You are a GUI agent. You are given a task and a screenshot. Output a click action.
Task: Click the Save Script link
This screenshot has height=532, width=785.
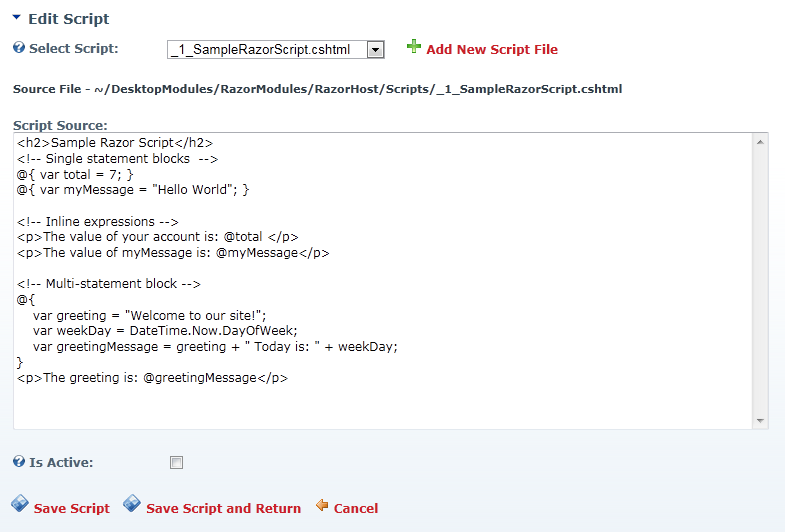click(72, 508)
